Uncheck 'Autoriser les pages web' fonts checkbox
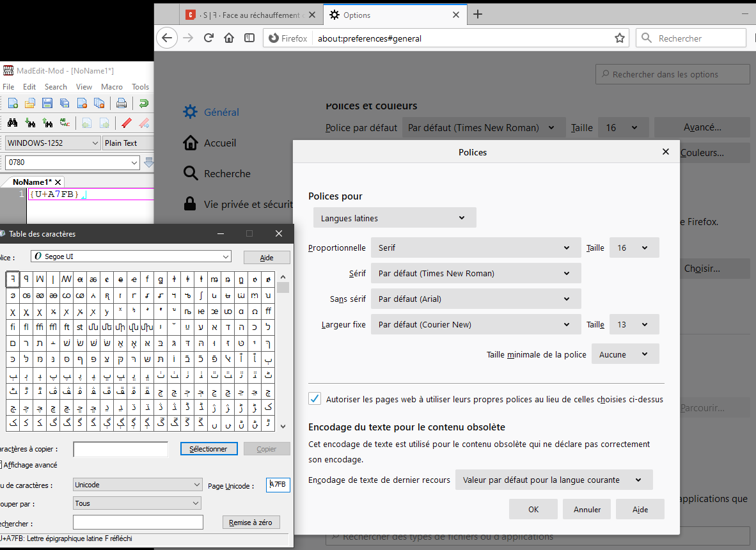Screen dimensions: 756x550 315,399
